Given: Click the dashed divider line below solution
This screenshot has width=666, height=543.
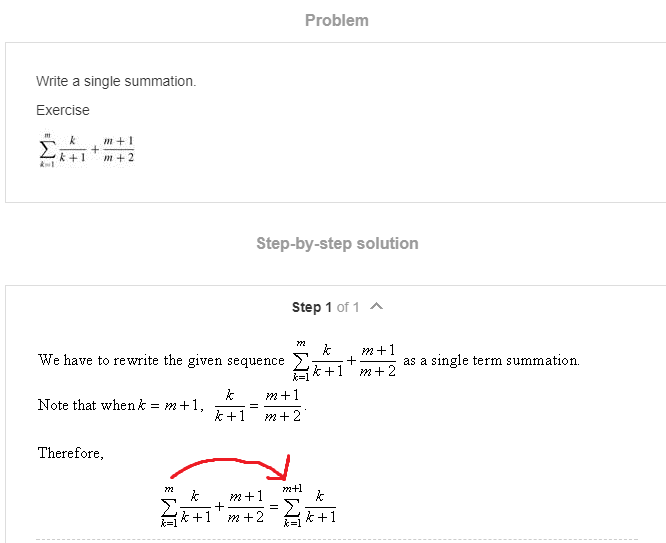Looking at the screenshot, I should [x=337, y=539].
